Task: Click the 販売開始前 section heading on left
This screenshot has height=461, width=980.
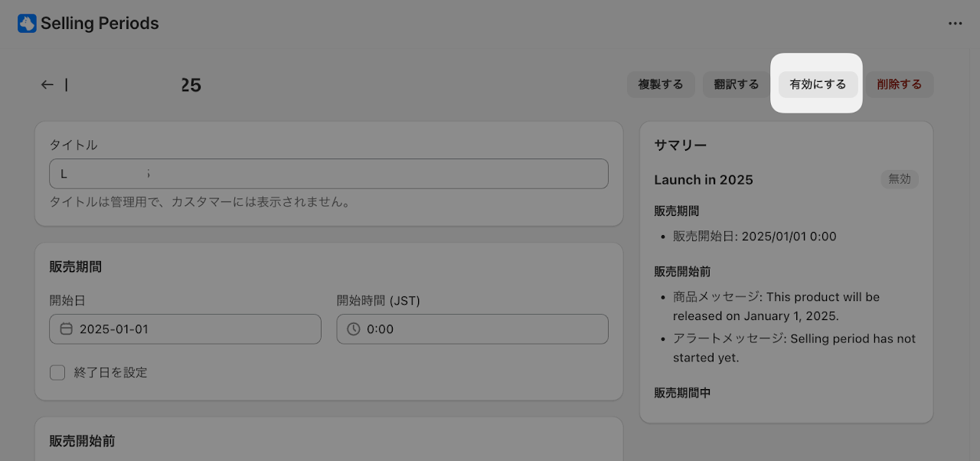Action: pyautogui.click(x=83, y=441)
